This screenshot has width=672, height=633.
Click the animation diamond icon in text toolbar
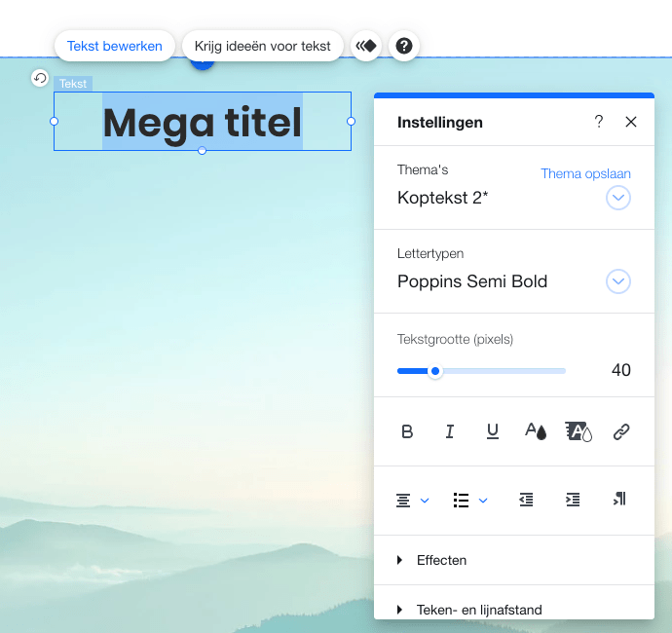pyautogui.click(x=366, y=46)
